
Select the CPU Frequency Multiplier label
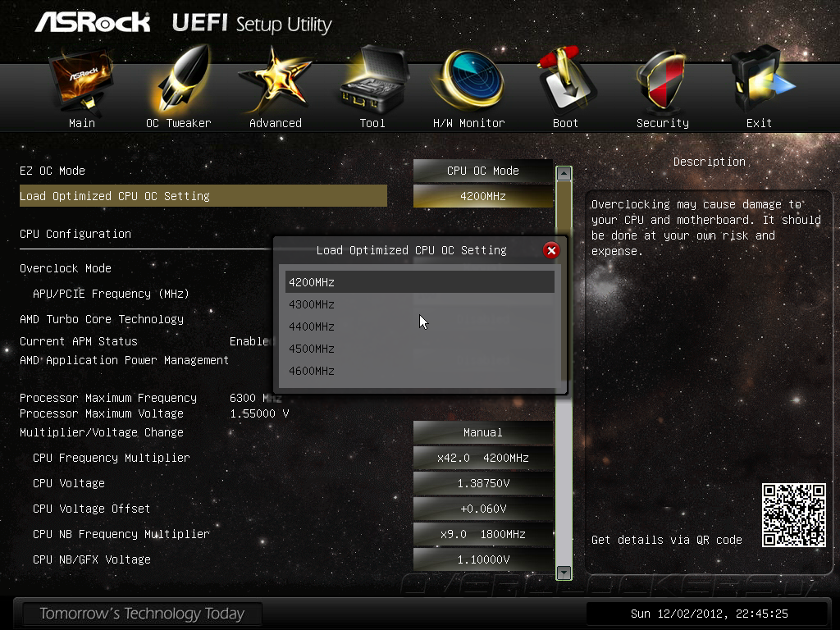[x=112, y=458]
